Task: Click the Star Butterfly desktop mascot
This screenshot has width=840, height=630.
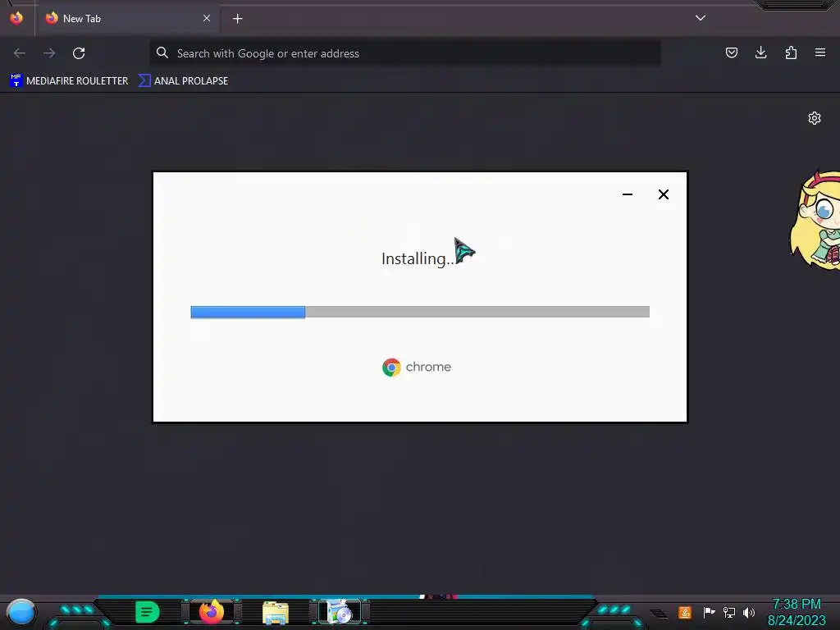Action: point(815,220)
